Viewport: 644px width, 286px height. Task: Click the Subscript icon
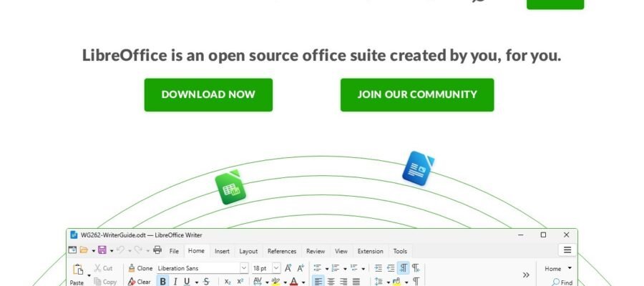click(x=228, y=282)
